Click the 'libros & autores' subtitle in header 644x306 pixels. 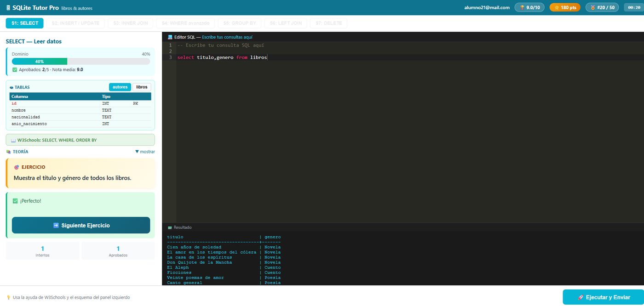point(76,8)
